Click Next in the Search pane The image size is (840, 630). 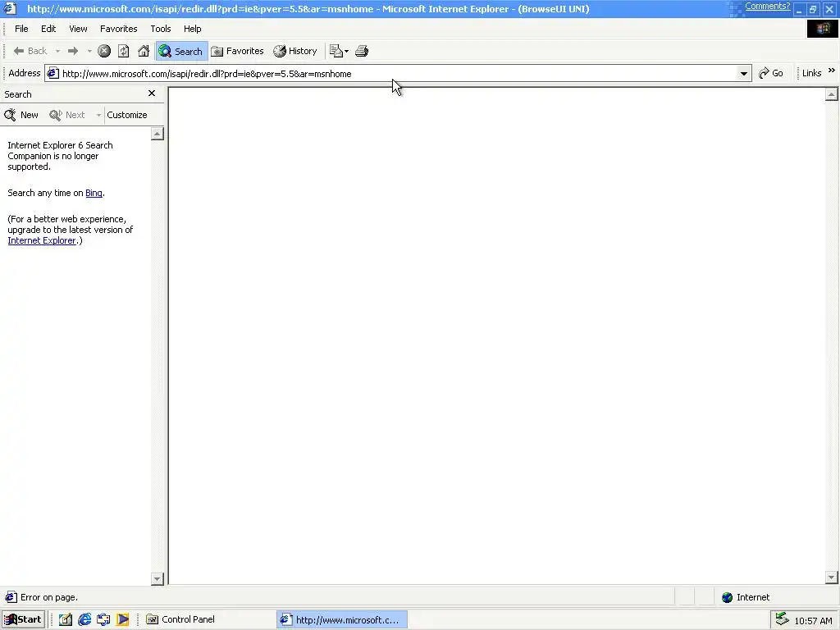coord(67,115)
